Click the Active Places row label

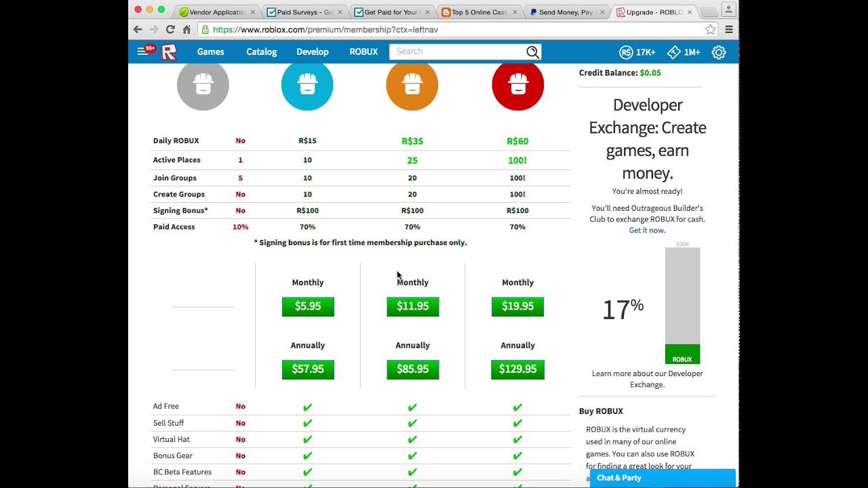177,160
